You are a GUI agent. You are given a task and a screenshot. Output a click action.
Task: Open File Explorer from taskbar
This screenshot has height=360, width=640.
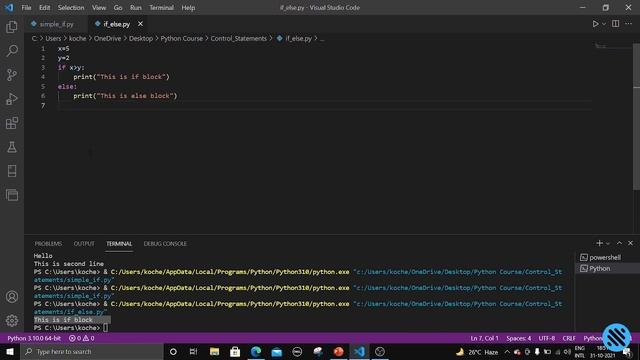coord(214,351)
